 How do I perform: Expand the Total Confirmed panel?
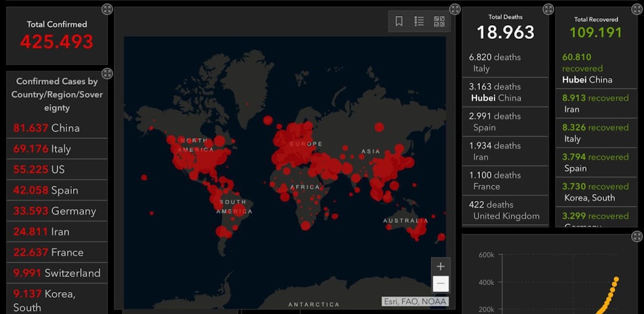107,9
